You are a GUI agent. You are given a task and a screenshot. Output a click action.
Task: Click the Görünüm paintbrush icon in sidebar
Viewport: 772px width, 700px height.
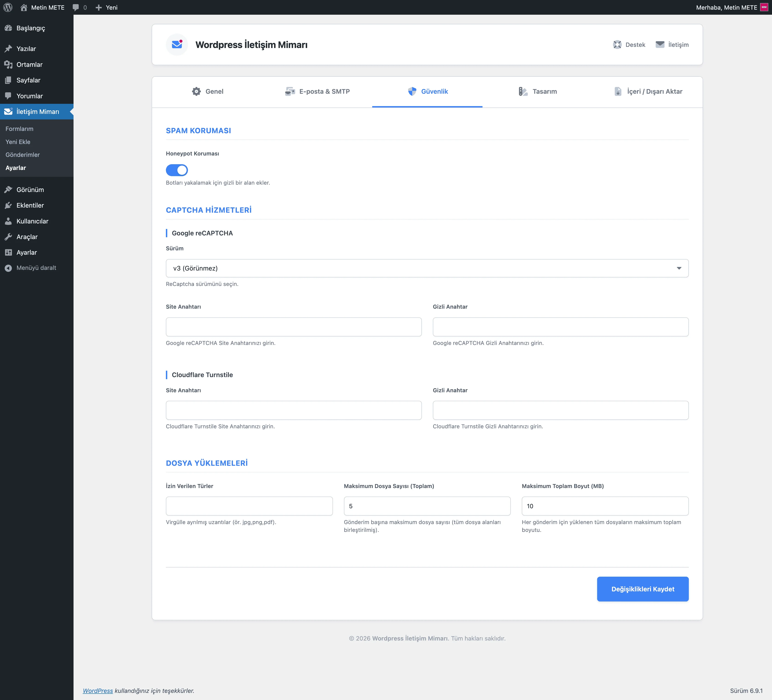[x=8, y=189]
